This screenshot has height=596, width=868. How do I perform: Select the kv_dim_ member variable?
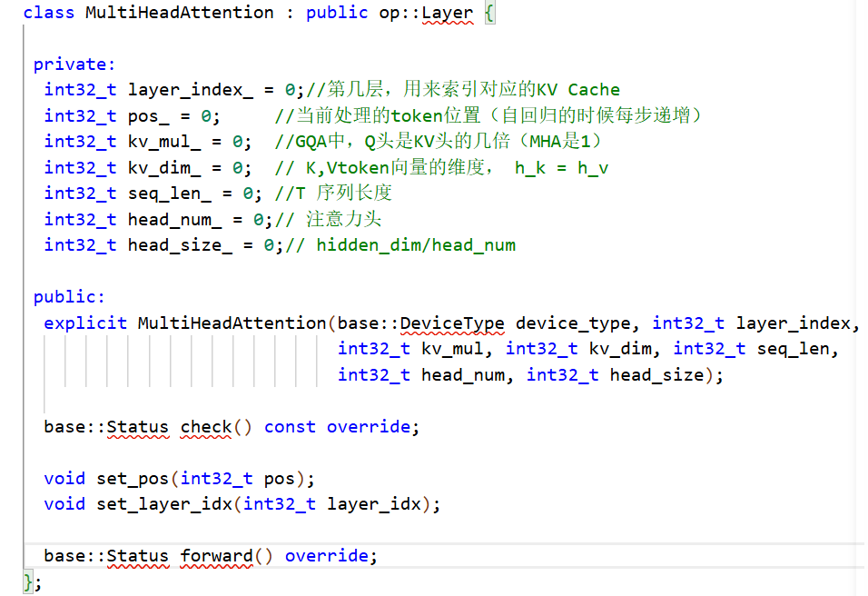(x=164, y=168)
